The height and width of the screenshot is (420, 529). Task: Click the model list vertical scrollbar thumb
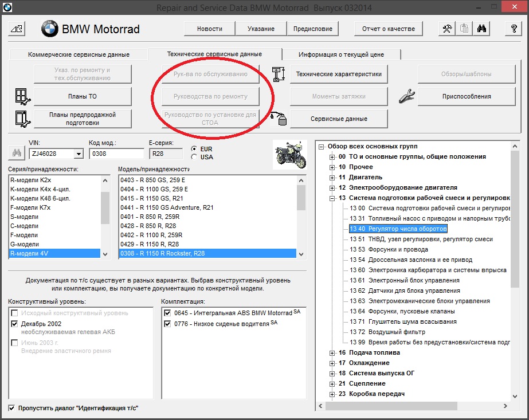coord(301,197)
